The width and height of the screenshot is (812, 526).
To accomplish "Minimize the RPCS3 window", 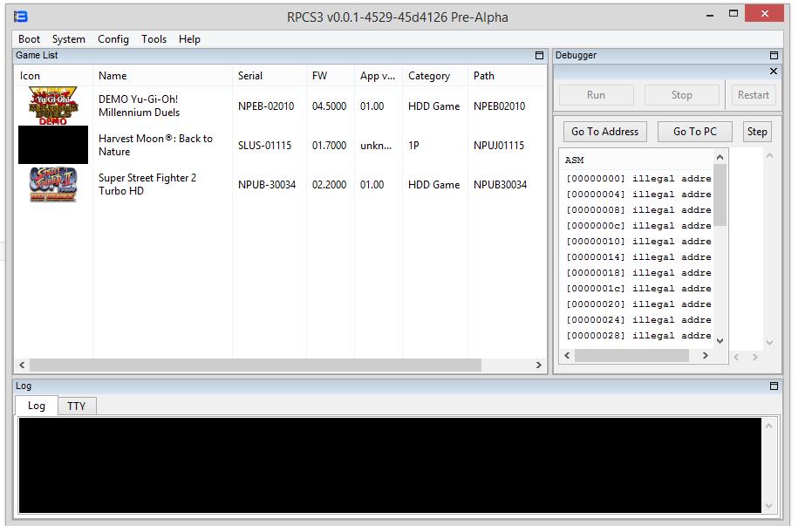I will pyautogui.click(x=710, y=15).
